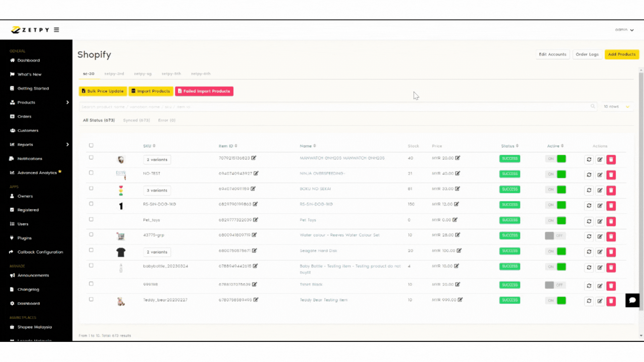Image resolution: width=644 pixels, height=362 pixels.
Task: Click the Failed Import Products button
Action: 204,91
